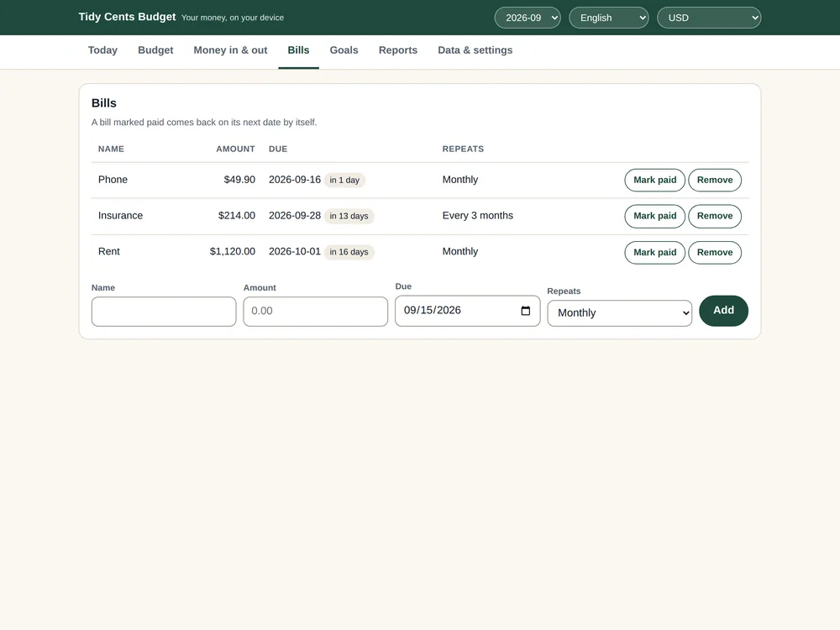The height and width of the screenshot is (630, 840).
Task: Click the $214.00 amount
Action: tap(236, 215)
